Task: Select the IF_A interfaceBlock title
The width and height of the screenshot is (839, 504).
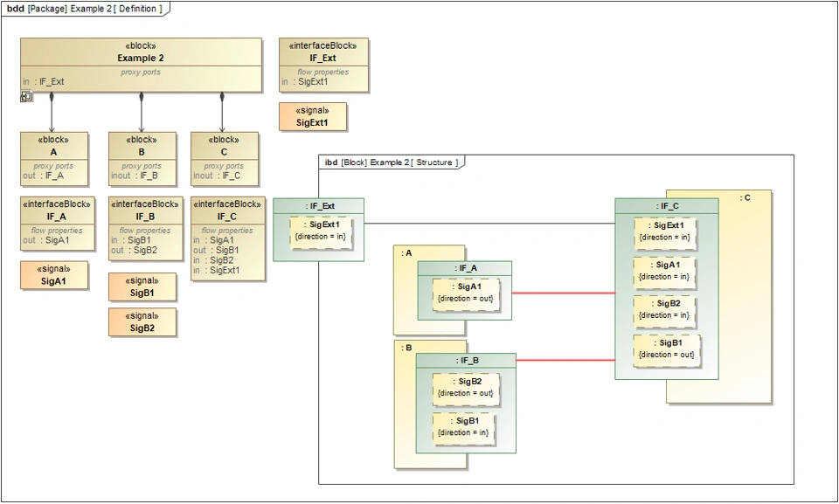Action: pyautogui.click(x=56, y=216)
